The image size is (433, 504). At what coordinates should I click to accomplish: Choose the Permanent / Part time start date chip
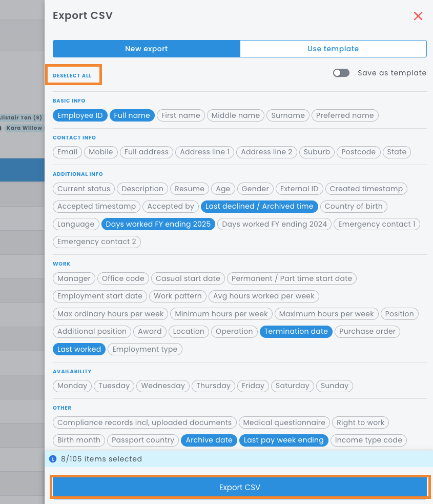(x=292, y=278)
